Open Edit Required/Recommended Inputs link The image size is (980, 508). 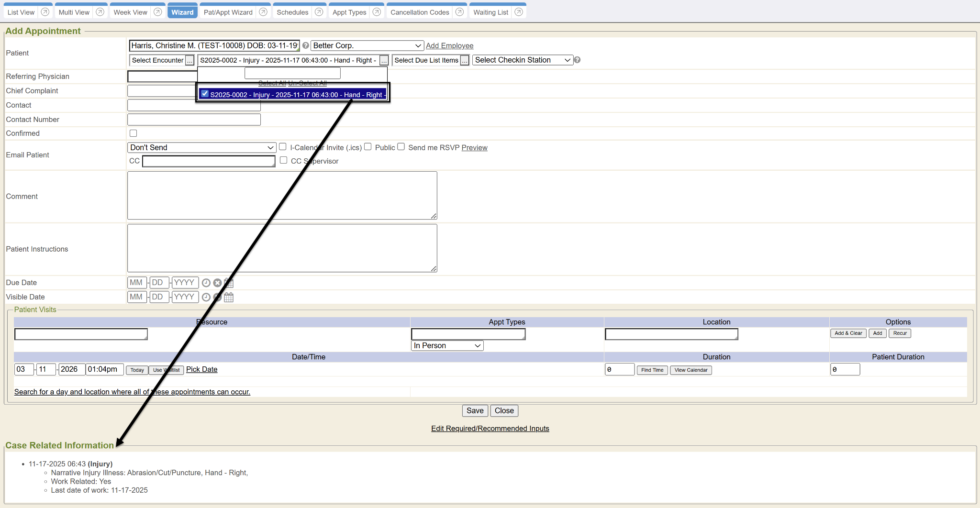[x=490, y=429]
